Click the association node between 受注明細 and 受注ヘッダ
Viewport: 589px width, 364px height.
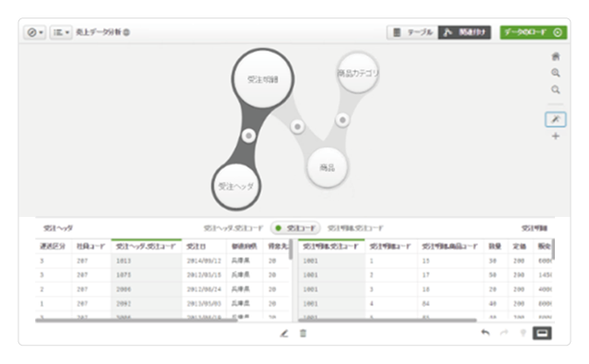tap(248, 135)
